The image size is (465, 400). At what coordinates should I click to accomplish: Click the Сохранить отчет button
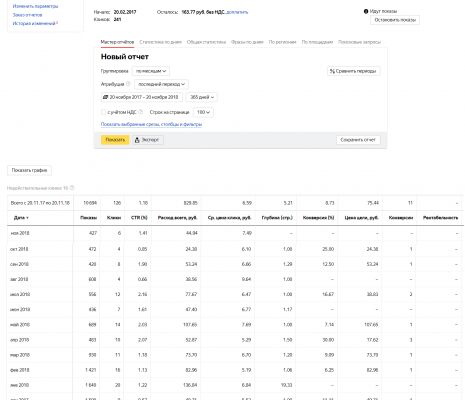[358, 140]
